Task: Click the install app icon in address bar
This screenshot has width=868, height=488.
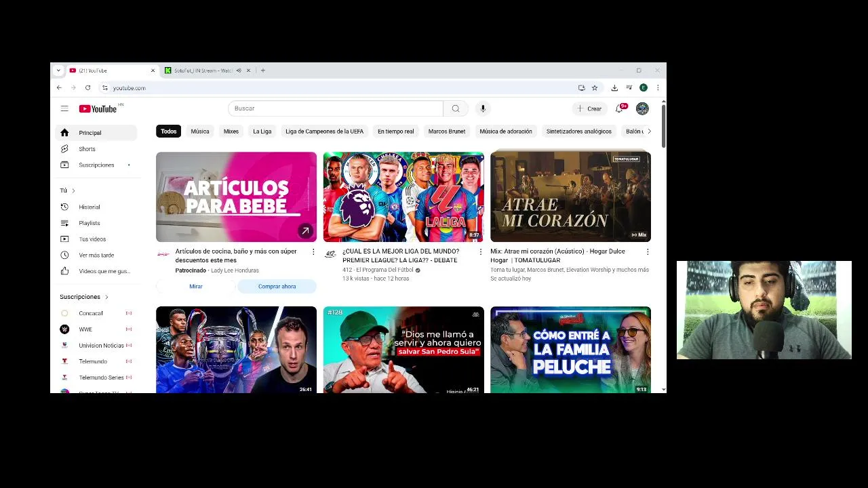Action: 581,87
